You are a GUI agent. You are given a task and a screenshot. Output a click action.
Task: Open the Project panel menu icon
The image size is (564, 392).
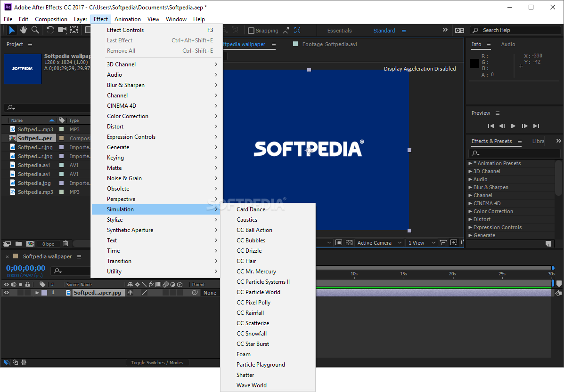(30, 44)
